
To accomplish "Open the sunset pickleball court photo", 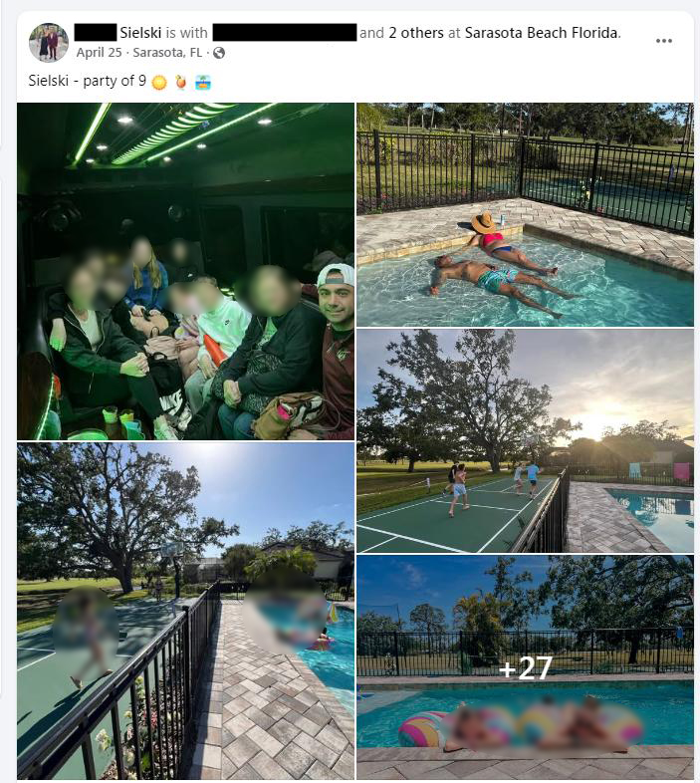I will [x=526, y=440].
